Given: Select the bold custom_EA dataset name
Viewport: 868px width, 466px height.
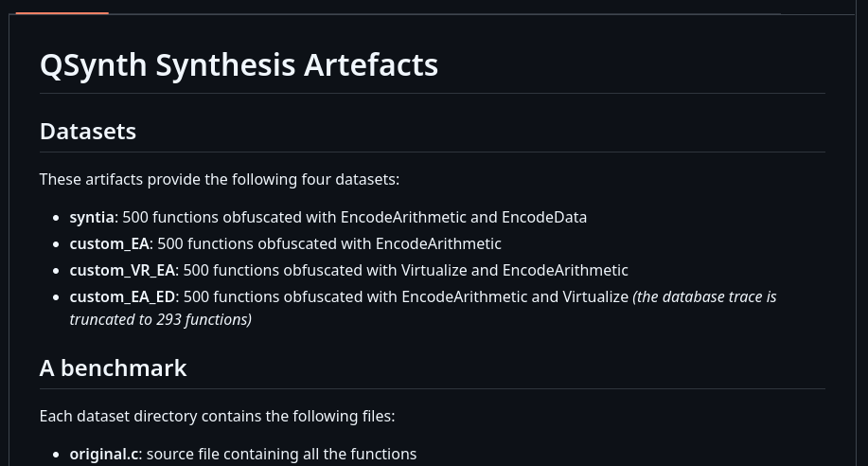Looking at the screenshot, I should pos(110,243).
